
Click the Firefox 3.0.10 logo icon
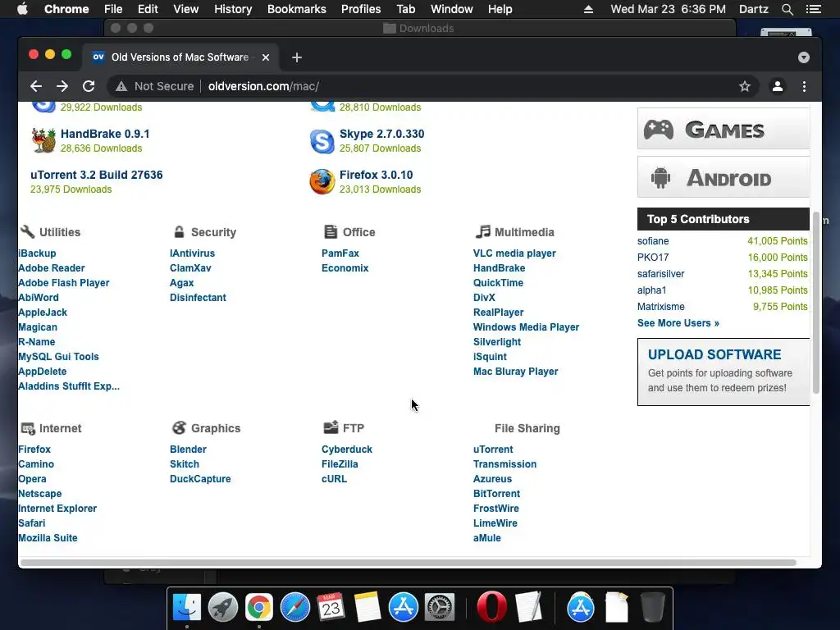coord(322,181)
